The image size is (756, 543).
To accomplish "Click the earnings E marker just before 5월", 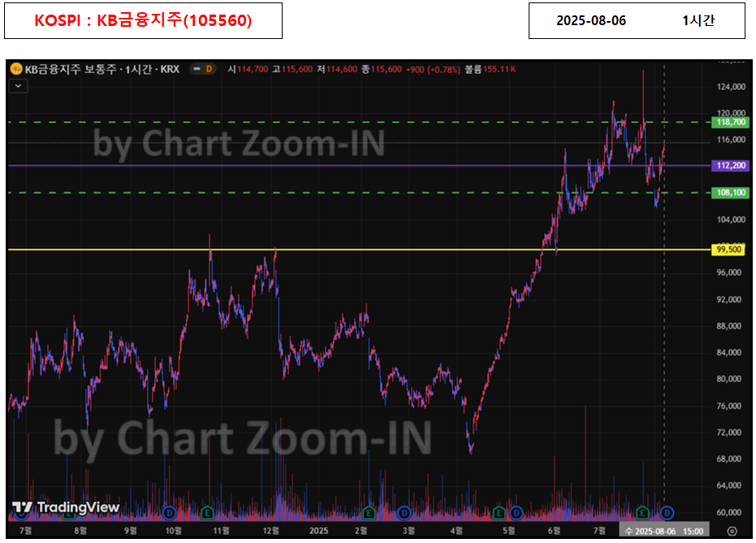I will (x=499, y=513).
